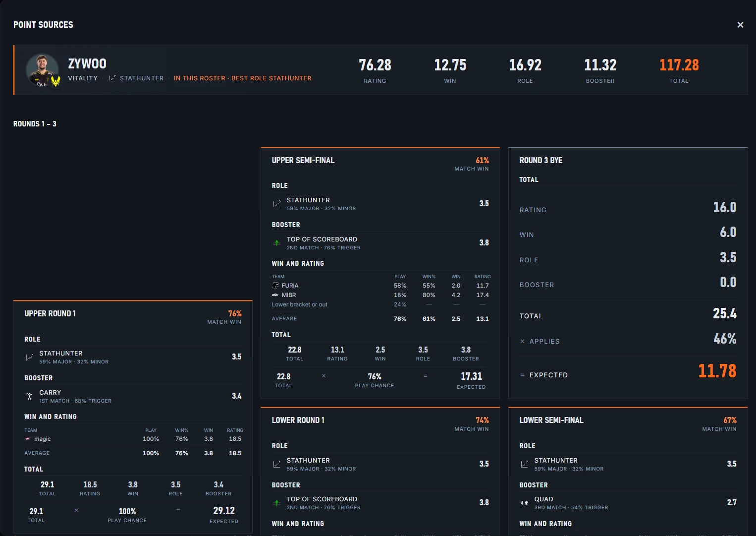Screen dimensions: 756x536
Task: Click the Lower Round 1 Top of Scoreboard icon
Action: pyautogui.click(x=276, y=503)
